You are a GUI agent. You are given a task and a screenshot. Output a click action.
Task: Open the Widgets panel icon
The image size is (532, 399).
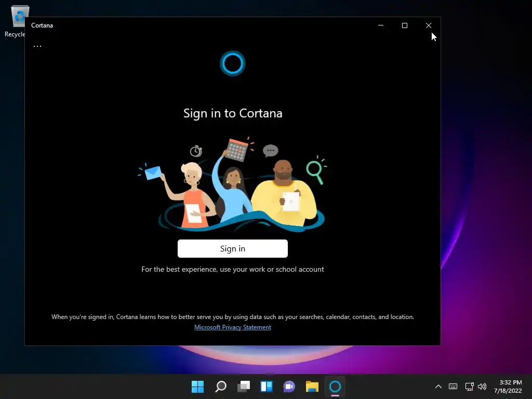click(x=267, y=387)
